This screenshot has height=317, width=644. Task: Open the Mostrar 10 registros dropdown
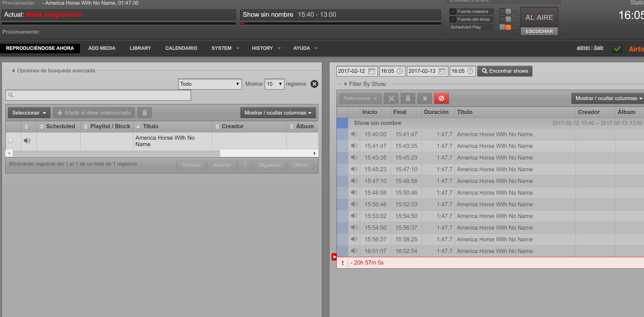tap(274, 84)
